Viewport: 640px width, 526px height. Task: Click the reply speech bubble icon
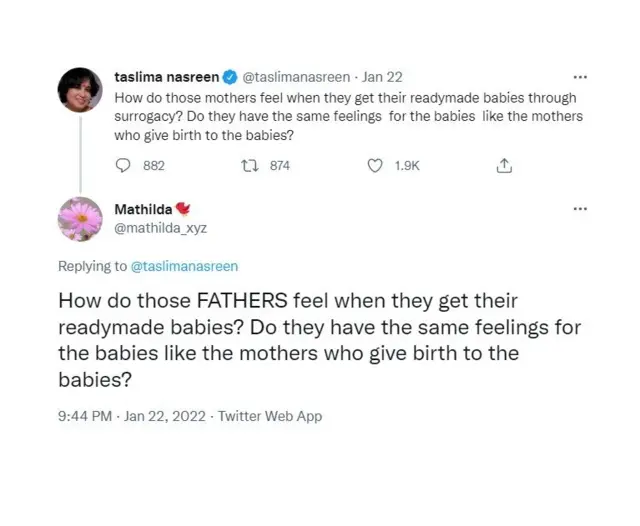pyautogui.click(x=124, y=165)
